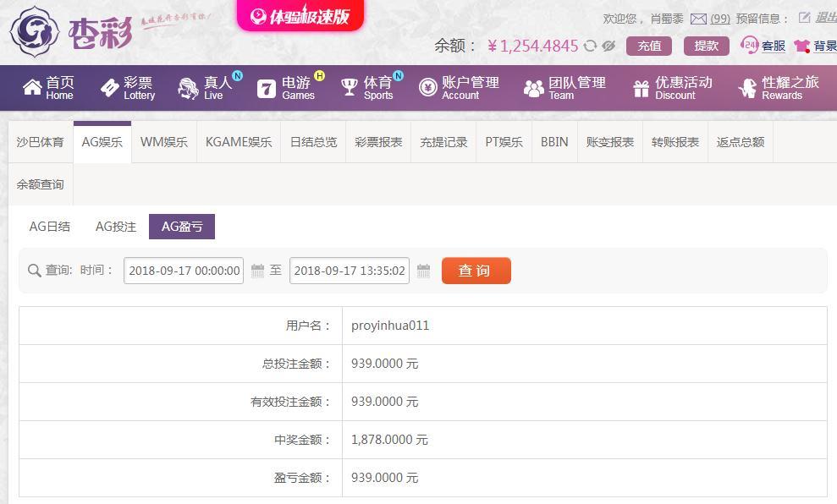
Task: Click the start time input field
Action: pyautogui.click(x=184, y=271)
